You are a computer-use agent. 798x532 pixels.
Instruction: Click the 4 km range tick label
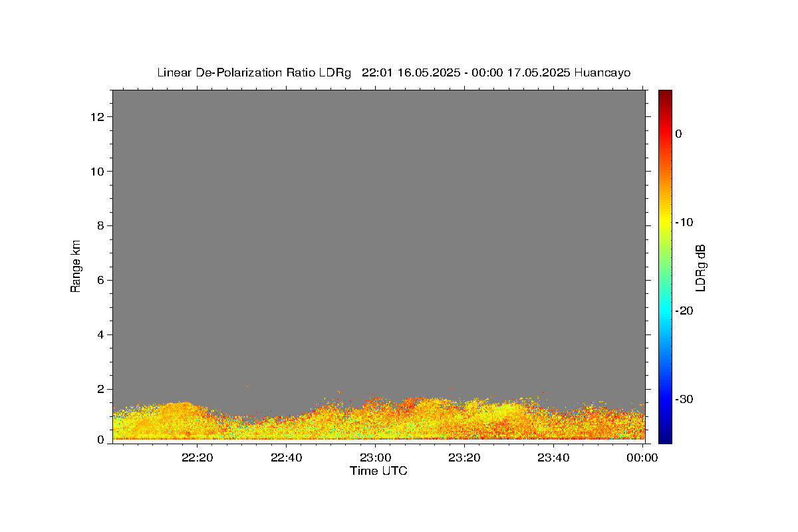(102, 334)
